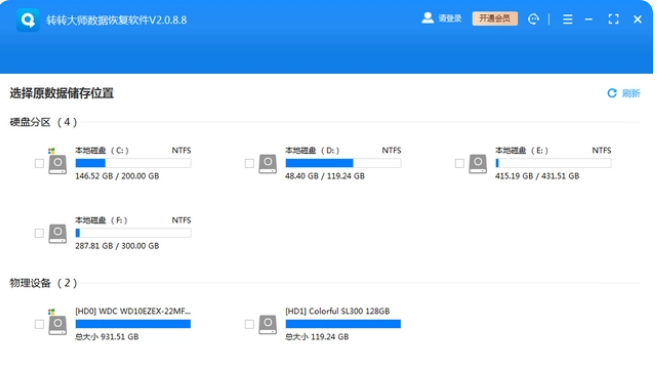Click the F: drive usage bar
Image resolution: width=657 pixels, height=388 pixels.
133,233
